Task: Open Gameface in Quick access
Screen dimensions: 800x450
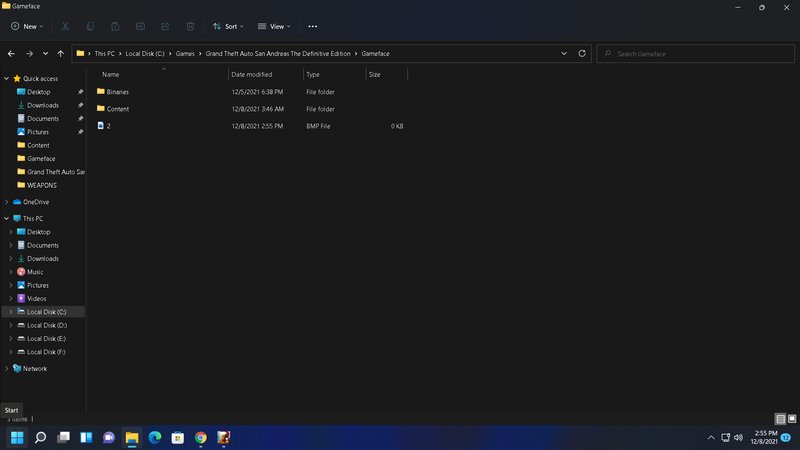Action: (x=43, y=159)
